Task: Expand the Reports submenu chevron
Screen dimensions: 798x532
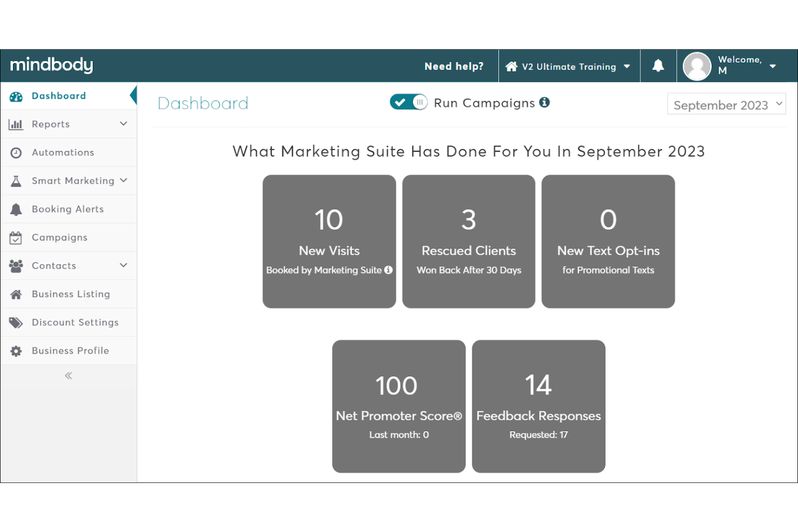Action: pos(123,124)
